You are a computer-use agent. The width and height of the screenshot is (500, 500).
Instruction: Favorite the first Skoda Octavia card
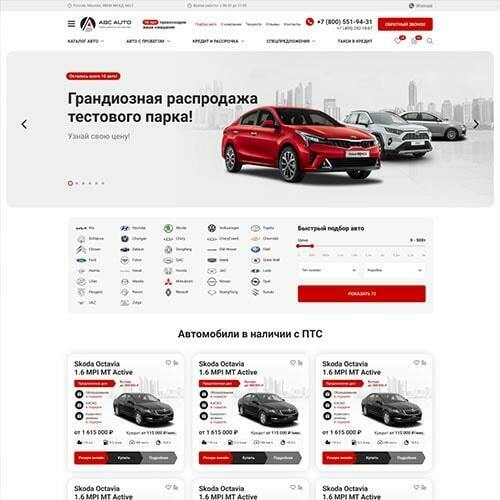pyautogui.click(x=168, y=362)
